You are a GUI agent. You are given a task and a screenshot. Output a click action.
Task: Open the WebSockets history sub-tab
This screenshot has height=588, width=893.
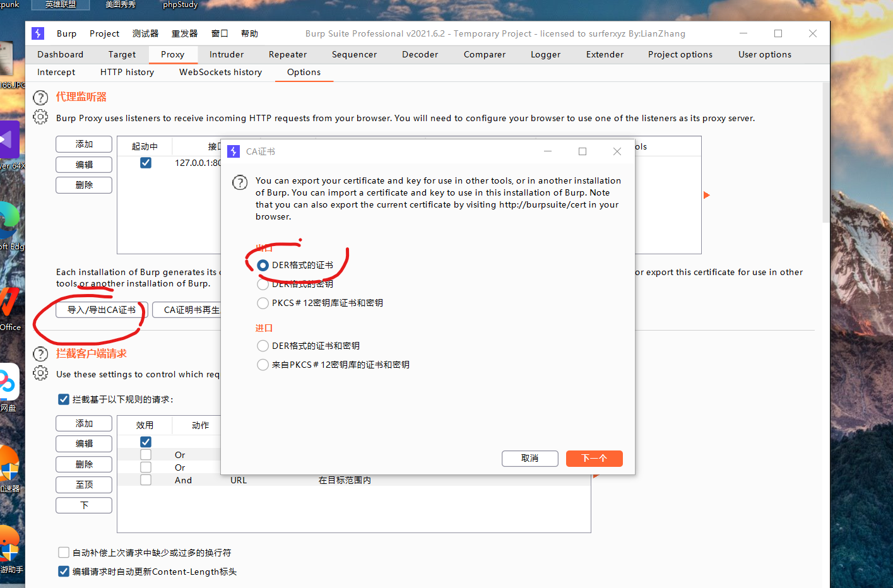[220, 72]
